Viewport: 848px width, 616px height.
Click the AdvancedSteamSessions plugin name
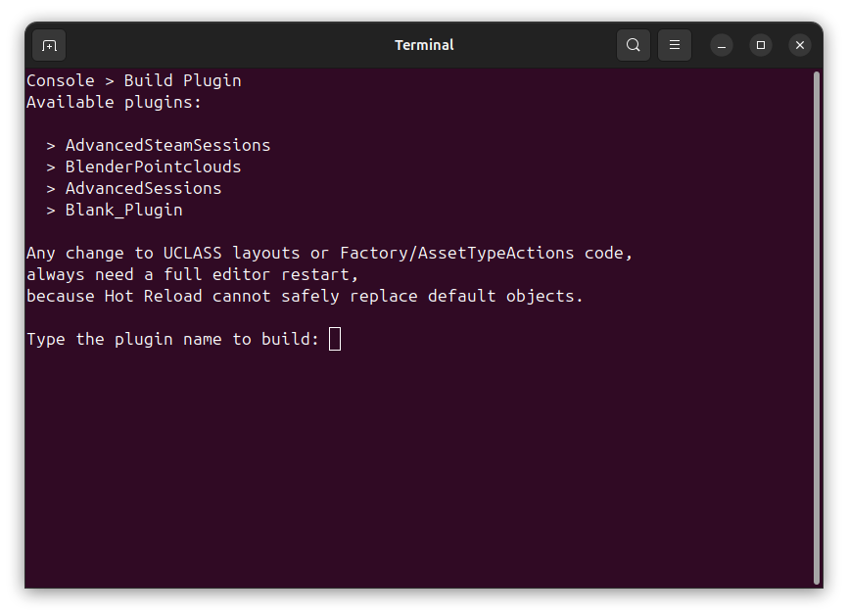pos(167,145)
